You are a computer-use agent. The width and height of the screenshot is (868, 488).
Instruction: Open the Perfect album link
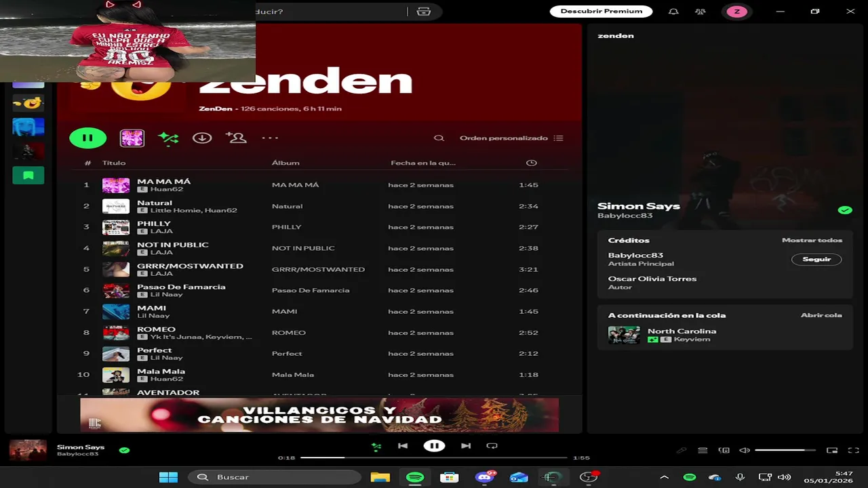tap(287, 353)
